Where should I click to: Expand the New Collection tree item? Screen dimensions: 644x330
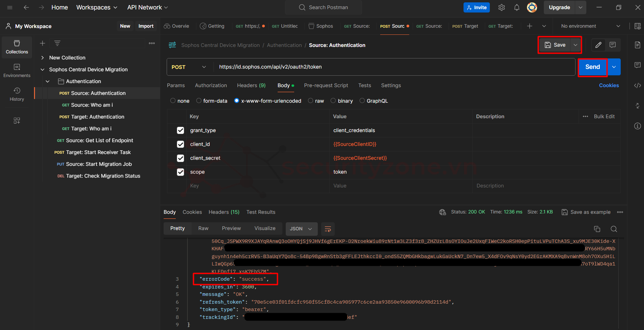click(43, 58)
